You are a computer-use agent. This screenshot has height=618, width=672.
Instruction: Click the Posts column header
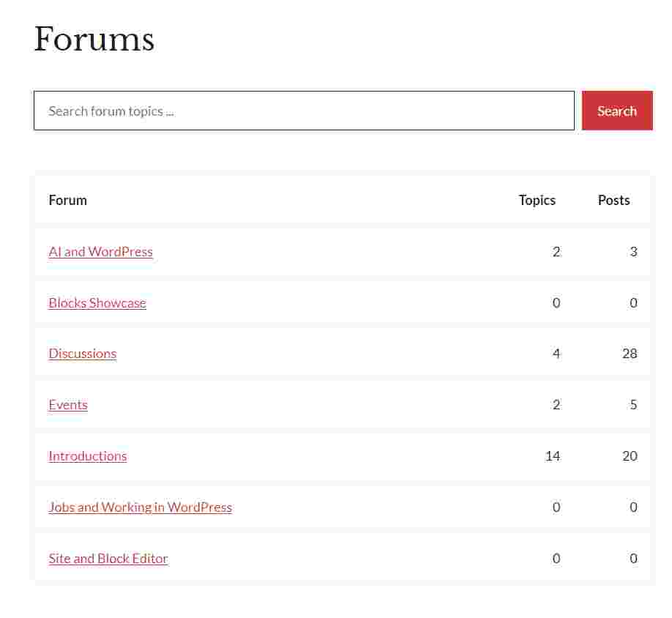pyautogui.click(x=613, y=201)
